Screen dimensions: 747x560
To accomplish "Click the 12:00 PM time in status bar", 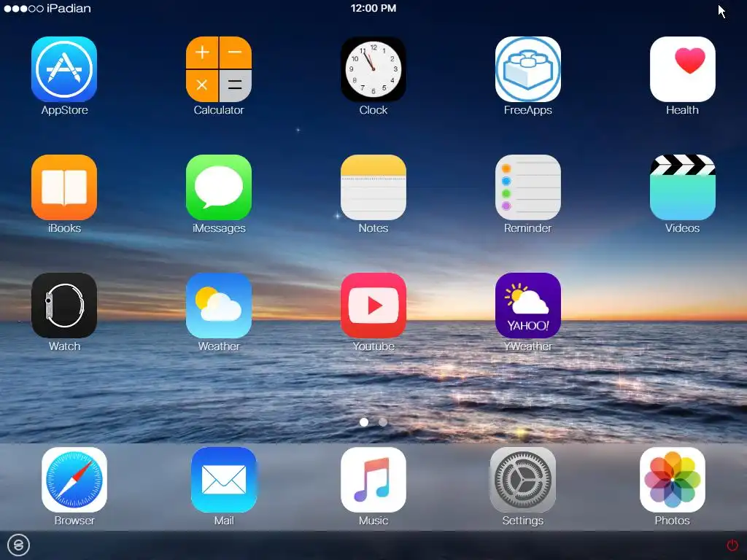I will click(x=373, y=8).
